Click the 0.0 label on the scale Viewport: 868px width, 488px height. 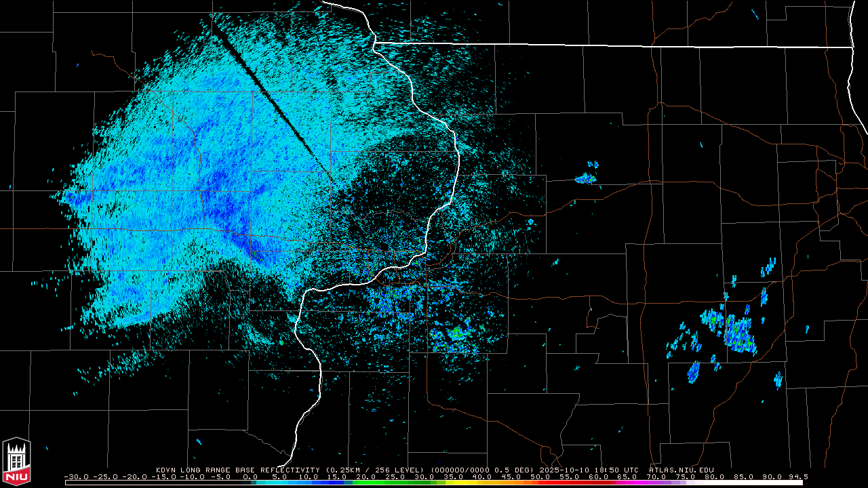[x=250, y=476]
